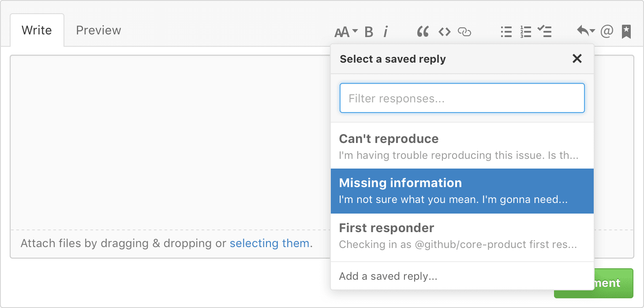This screenshot has width=644, height=308.
Task: Mention a user with the @ icon
Action: pyautogui.click(x=607, y=31)
